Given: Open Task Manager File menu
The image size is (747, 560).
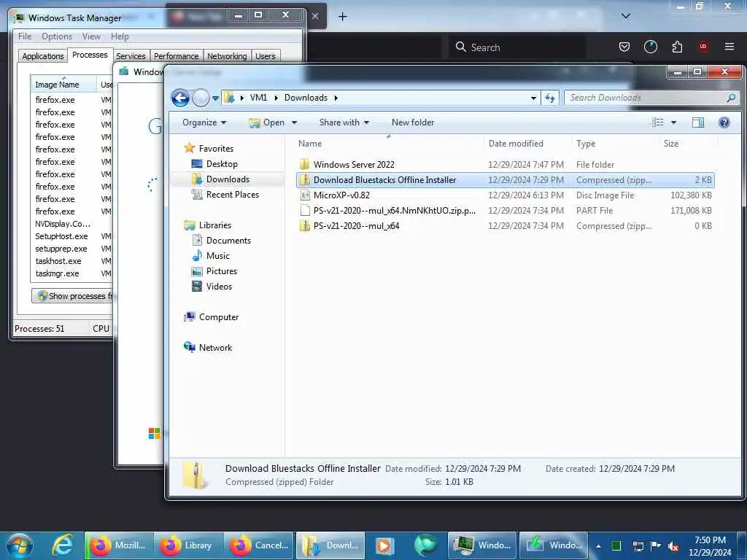Looking at the screenshot, I should (25, 36).
